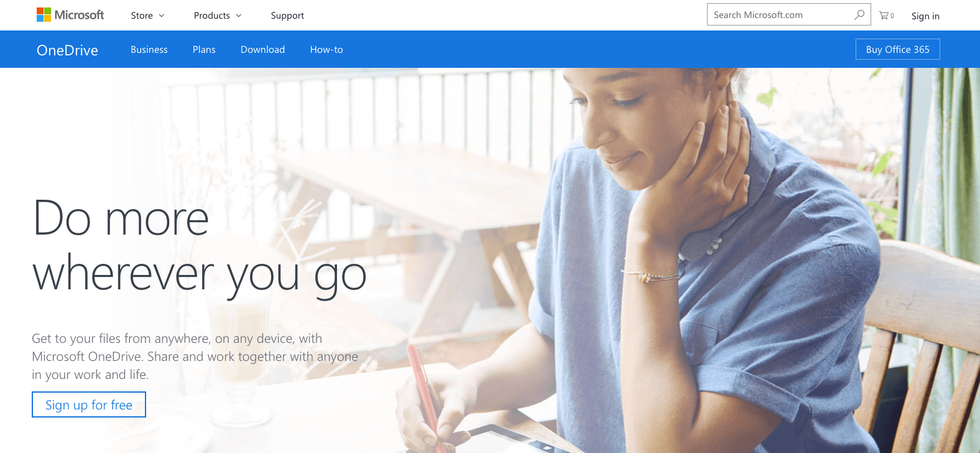Open the Download navigation item
This screenshot has height=453, width=980.
(x=262, y=50)
